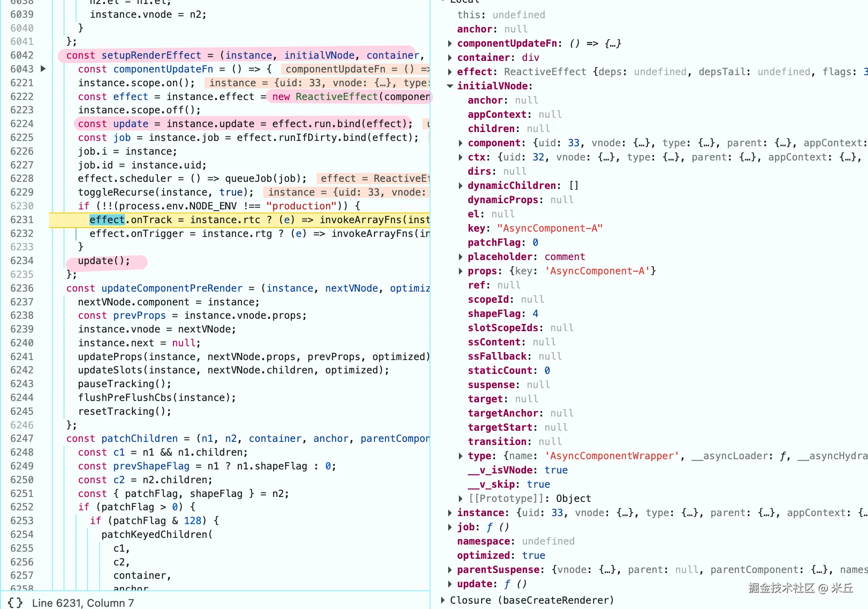
Task: Click patchChildren function name on line 6247
Action: pos(140,438)
